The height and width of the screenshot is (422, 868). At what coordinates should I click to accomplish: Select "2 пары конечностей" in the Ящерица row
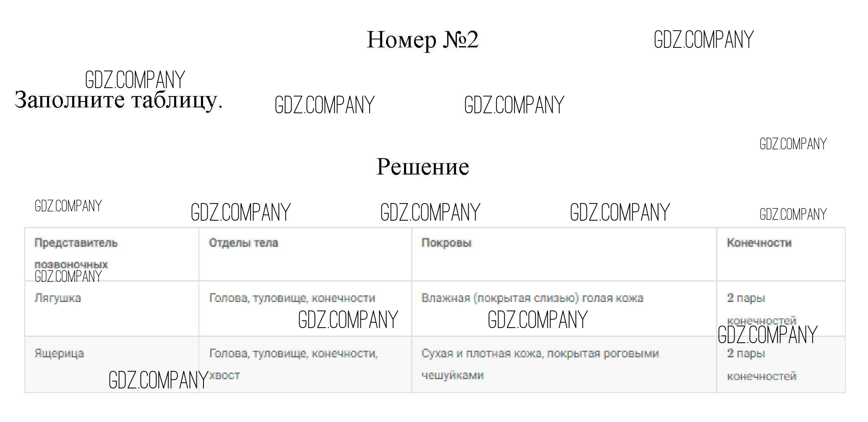point(761,365)
